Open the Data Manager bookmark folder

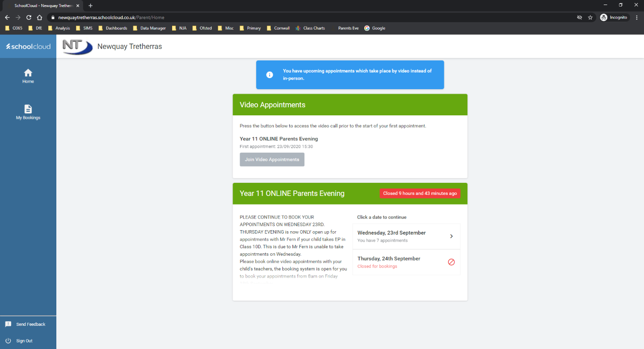(149, 28)
